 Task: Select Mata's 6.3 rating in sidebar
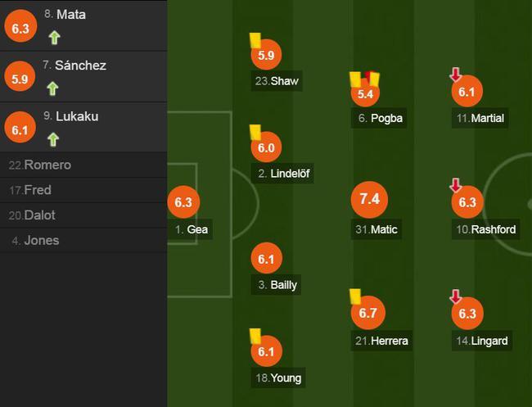coord(20,26)
